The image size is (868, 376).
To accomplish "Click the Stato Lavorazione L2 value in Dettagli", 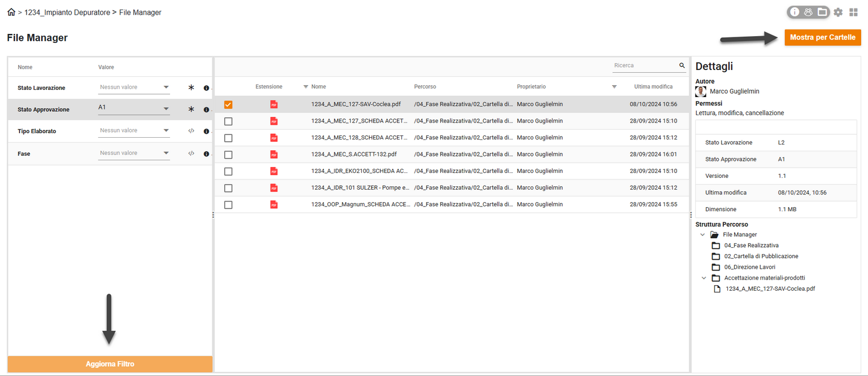I will coord(782,143).
